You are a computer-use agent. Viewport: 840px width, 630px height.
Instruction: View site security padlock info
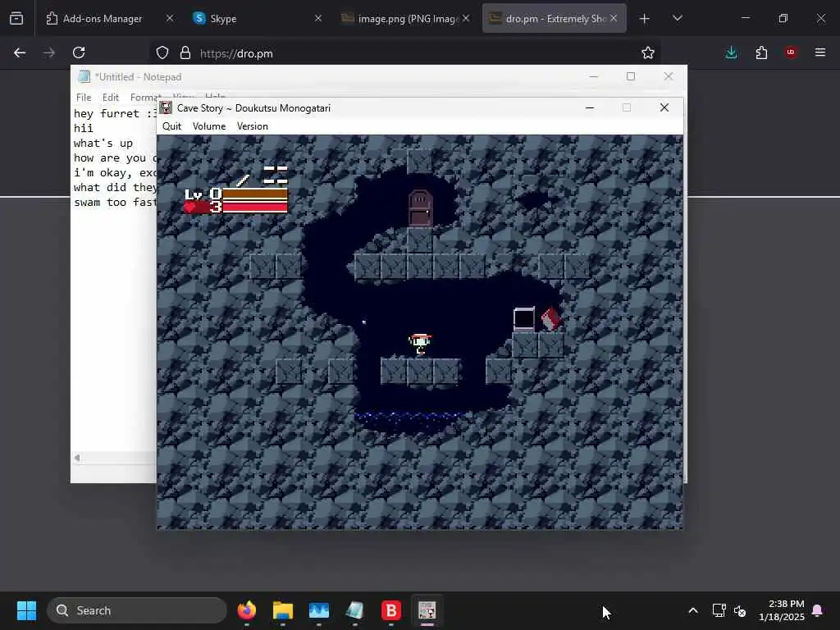(185, 52)
